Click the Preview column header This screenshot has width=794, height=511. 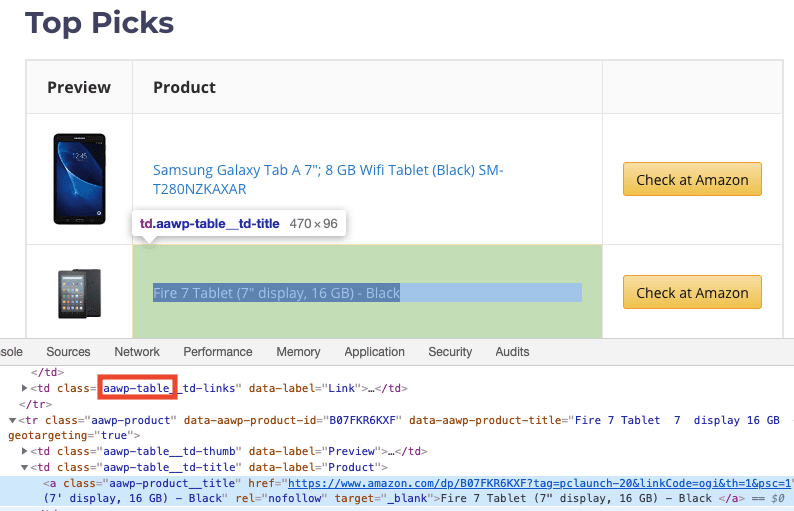coord(79,87)
